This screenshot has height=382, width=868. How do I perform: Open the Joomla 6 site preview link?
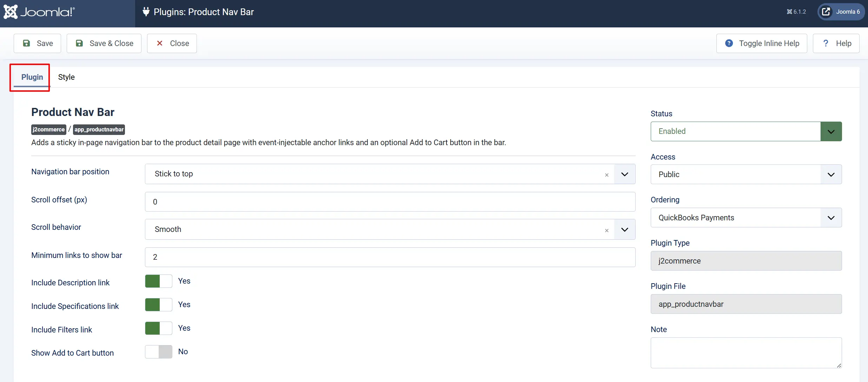841,12
